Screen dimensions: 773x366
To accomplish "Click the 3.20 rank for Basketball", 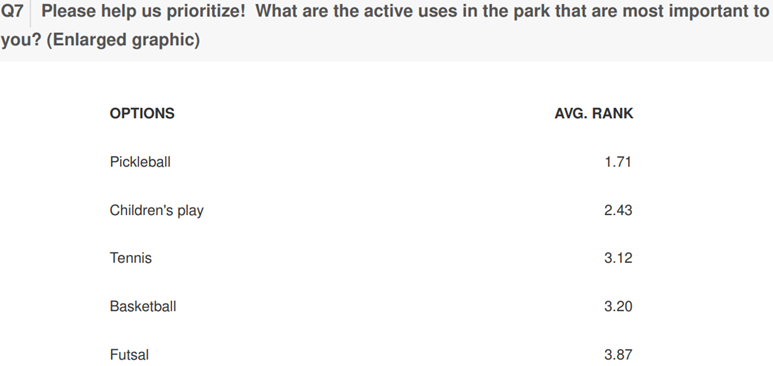I will tap(618, 306).
